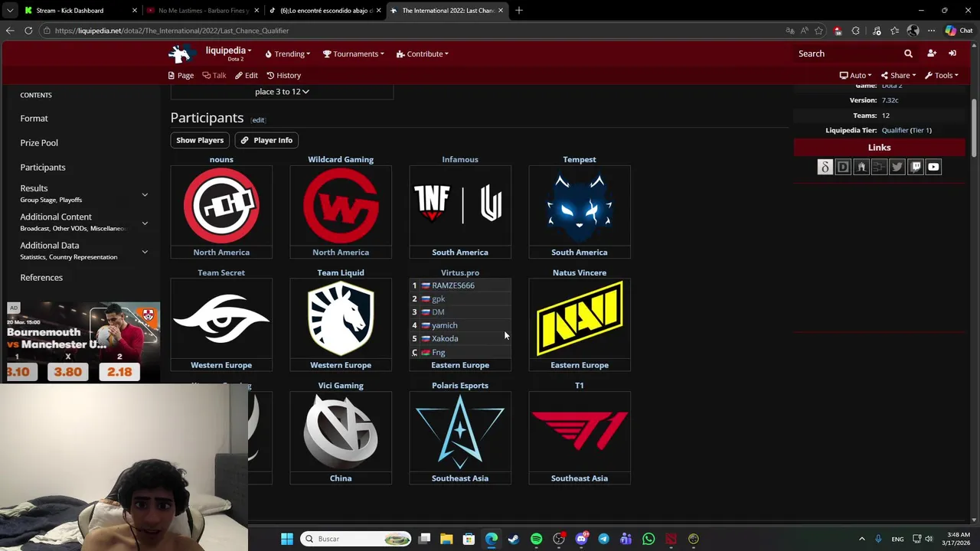The width and height of the screenshot is (980, 551).
Task: Open RAMZES666 player page
Action: tap(453, 285)
